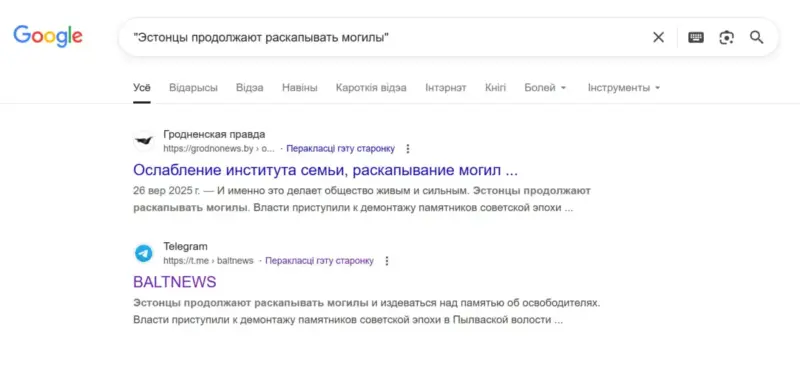Expand the Інструменты dropdown

pyautogui.click(x=624, y=88)
